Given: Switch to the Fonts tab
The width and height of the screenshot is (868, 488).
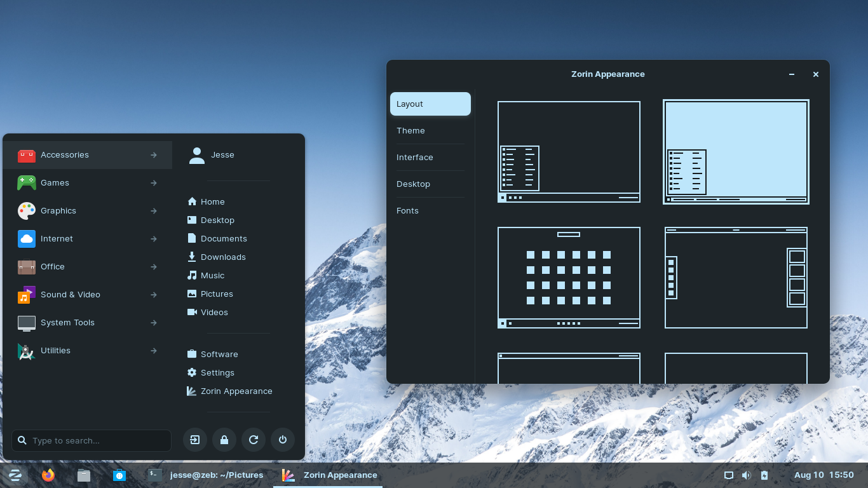Looking at the screenshot, I should tap(430, 210).
